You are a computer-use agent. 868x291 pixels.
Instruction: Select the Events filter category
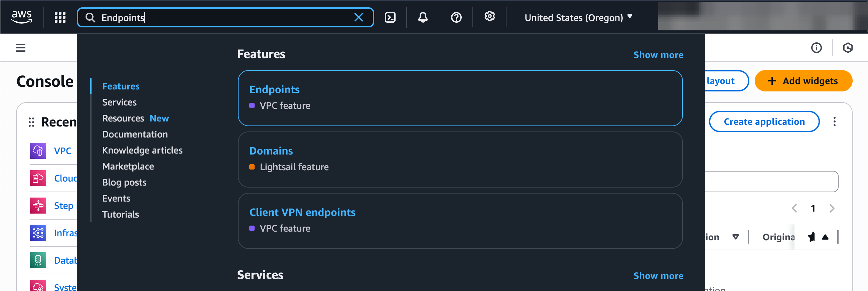coord(116,199)
